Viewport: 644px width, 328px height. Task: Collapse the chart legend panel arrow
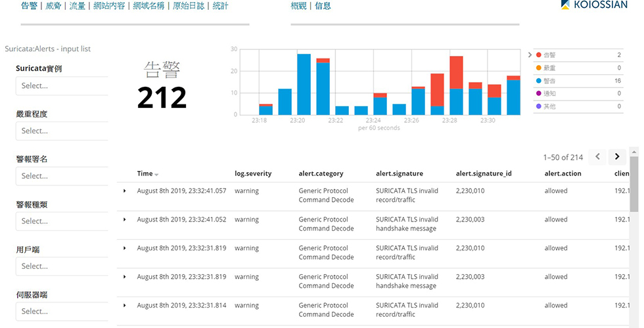(530, 55)
